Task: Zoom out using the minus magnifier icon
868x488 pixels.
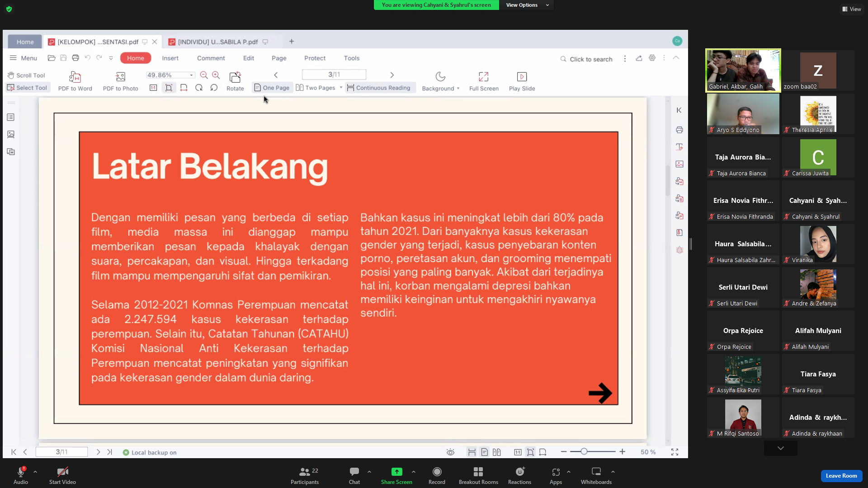Action: pos(204,75)
